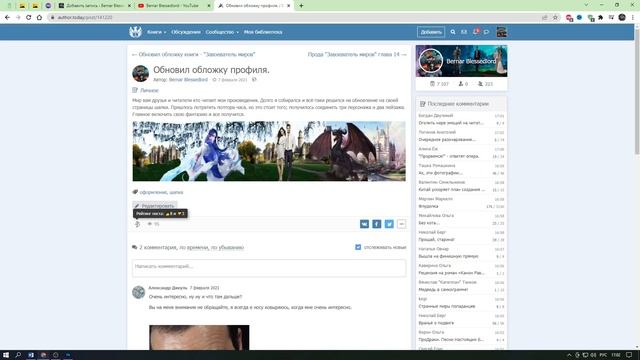
Task: Open Александр Джуль commenter name
Action: 168,288
